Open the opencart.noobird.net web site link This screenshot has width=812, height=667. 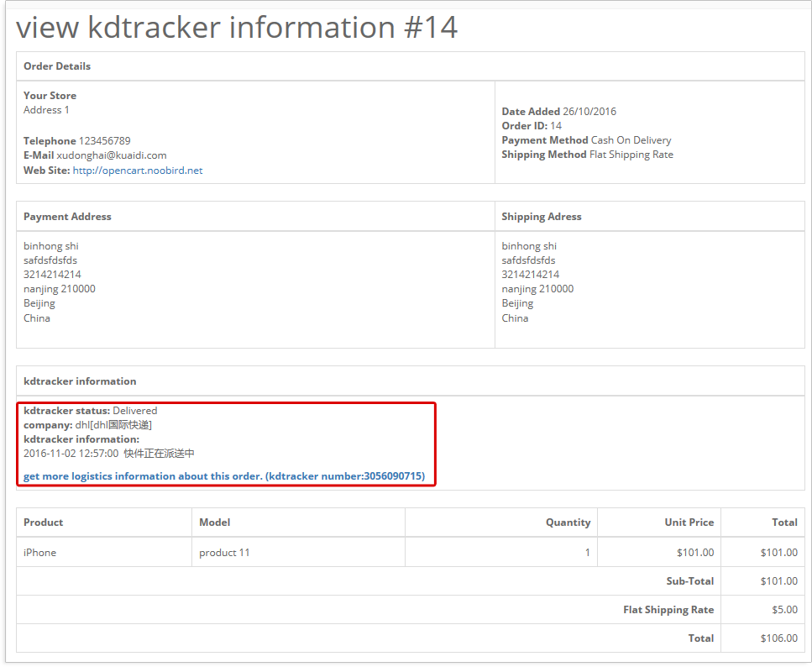[137, 171]
